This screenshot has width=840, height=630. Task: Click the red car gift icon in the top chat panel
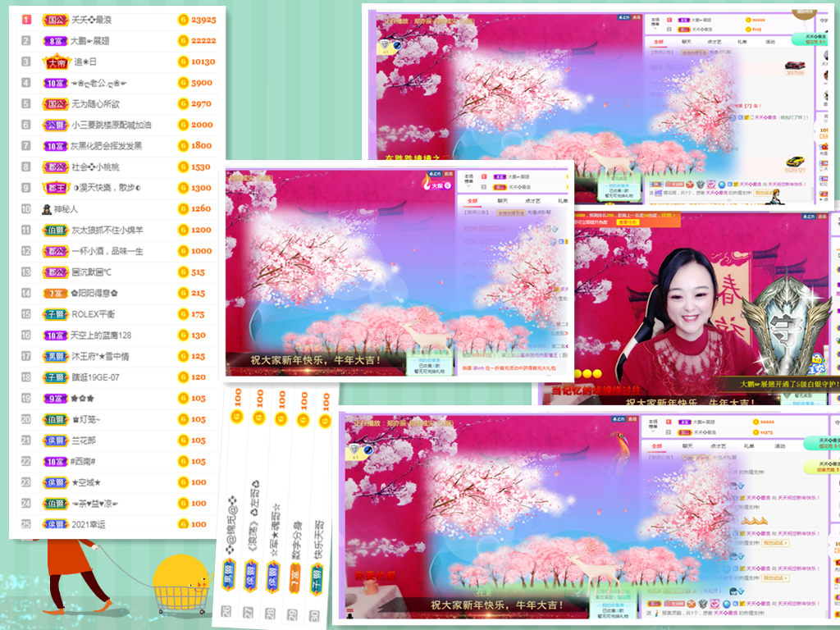pos(795,66)
